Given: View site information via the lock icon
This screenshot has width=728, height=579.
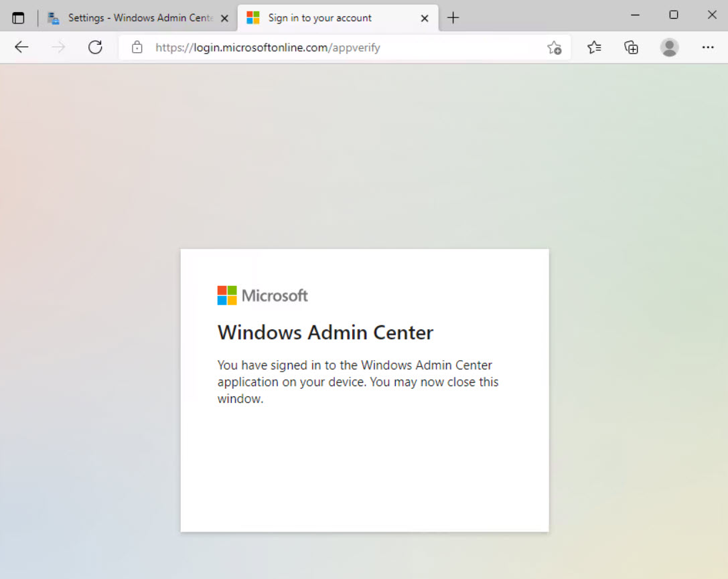Looking at the screenshot, I should pyautogui.click(x=137, y=47).
